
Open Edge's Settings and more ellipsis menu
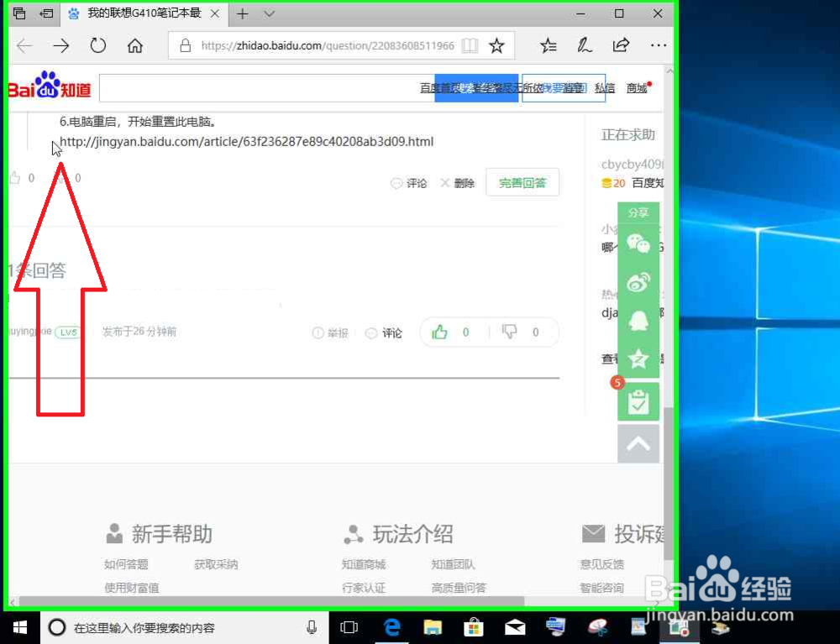(x=659, y=46)
